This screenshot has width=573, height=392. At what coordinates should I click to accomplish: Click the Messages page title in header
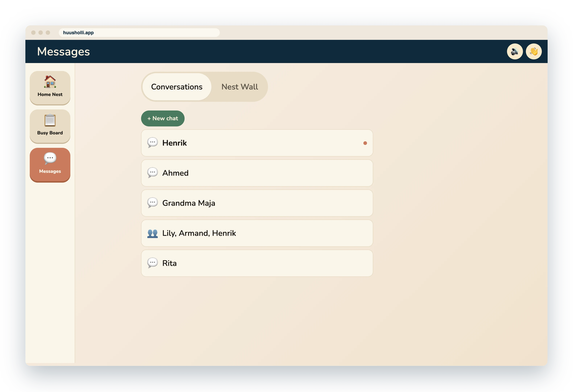tap(63, 51)
